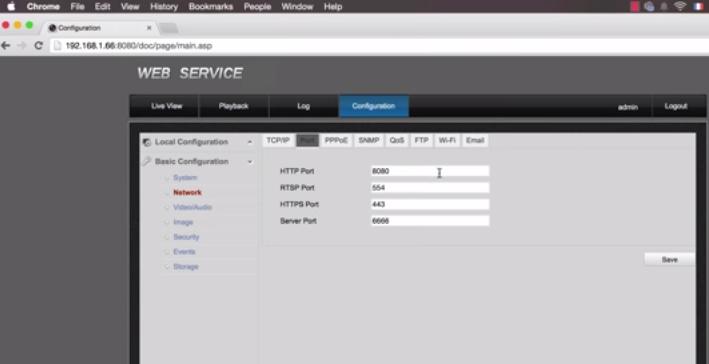Open System settings in sidebar

point(185,178)
